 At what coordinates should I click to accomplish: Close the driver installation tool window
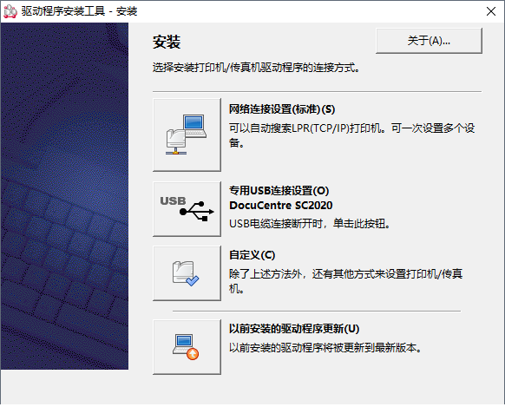coord(491,11)
